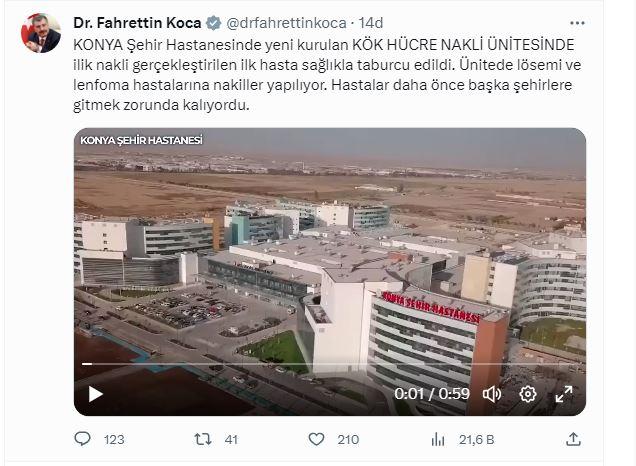The width and height of the screenshot is (636, 466).
Task: Click the 210 likes count
Action: pyautogui.click(x=348, y=440)
